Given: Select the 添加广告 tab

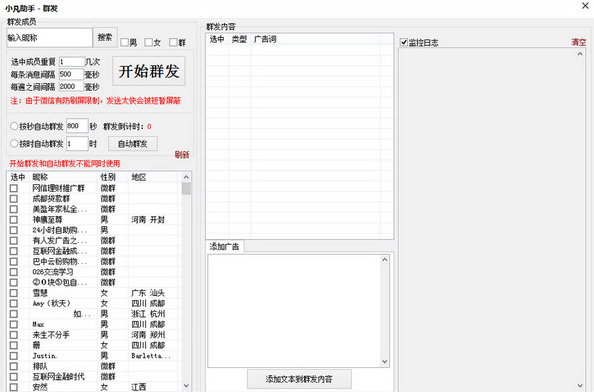Looking at the screenshot, I should [x=224, y=247].
